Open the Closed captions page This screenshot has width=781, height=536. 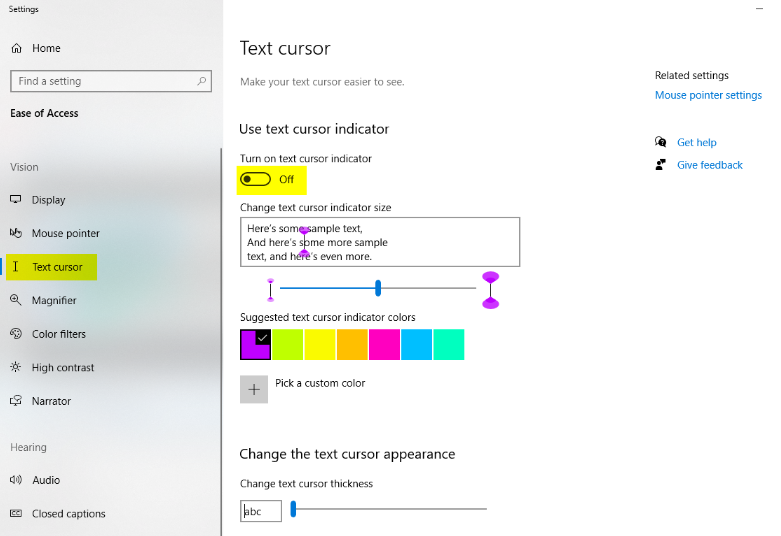68,514
